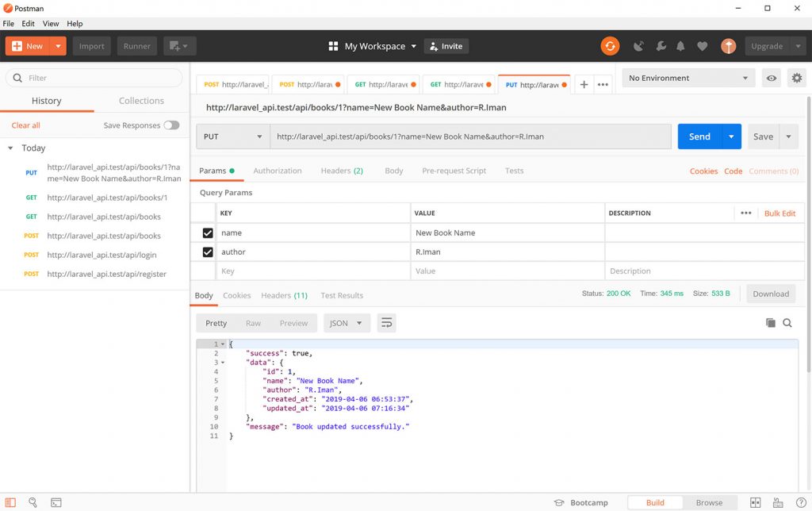Open the View menu
The height and width of the screenshot is (511, 812).
point(51,24)
